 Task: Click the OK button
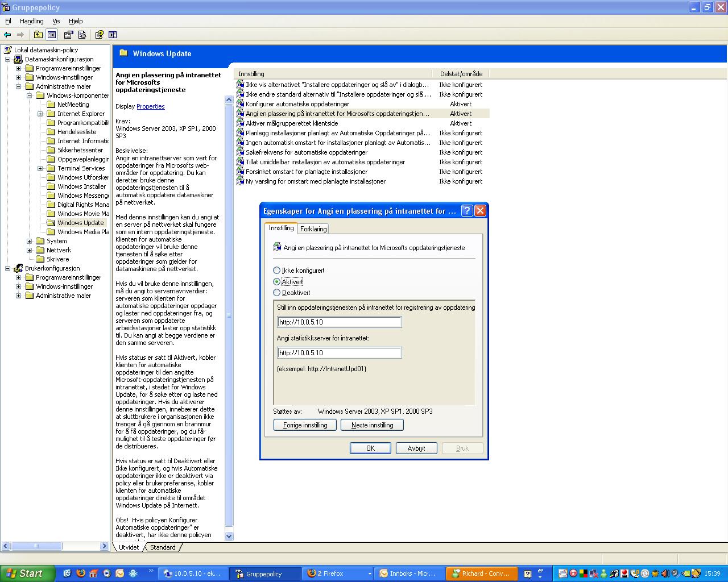coord(370,448)
